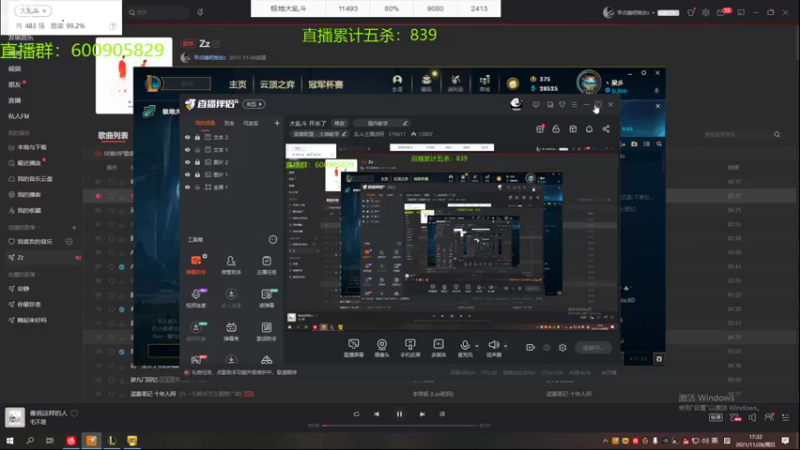Click the 麦克风 microphone icon
Viewport: 800px width, 450px height.
pyautogui.click(x=464, y=345)
